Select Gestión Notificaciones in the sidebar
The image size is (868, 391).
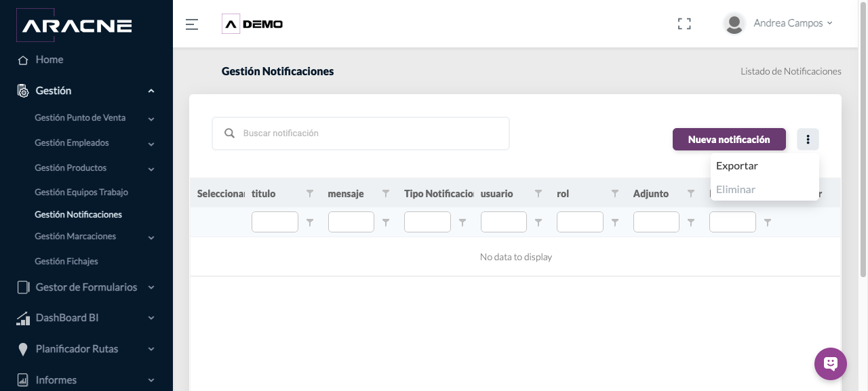point(78,215)
